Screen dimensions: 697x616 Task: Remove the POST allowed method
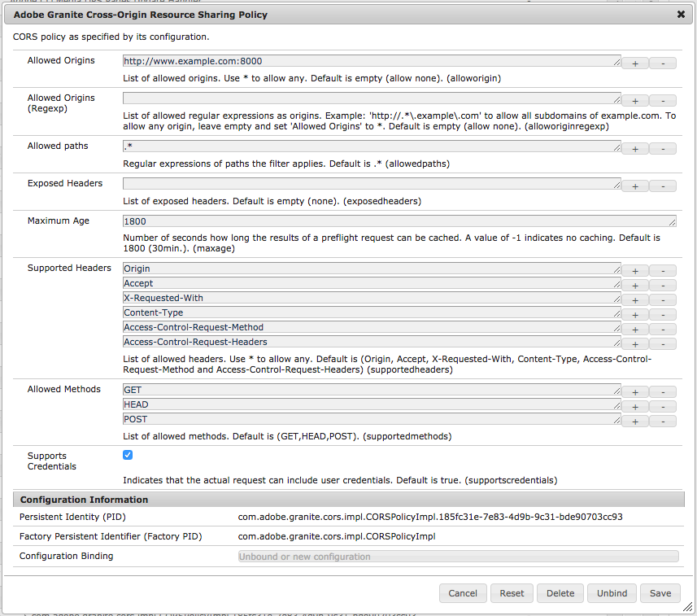[663, 422]
